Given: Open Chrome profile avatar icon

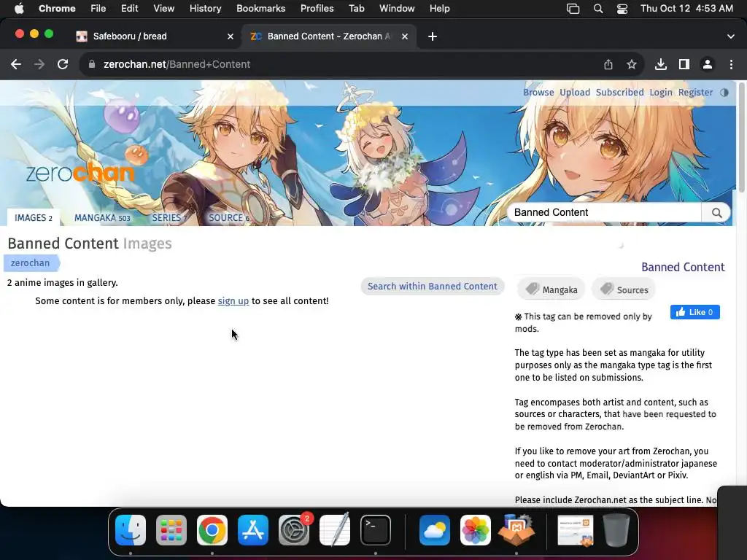Looking at the screenshot, I should tap(708, 64).
